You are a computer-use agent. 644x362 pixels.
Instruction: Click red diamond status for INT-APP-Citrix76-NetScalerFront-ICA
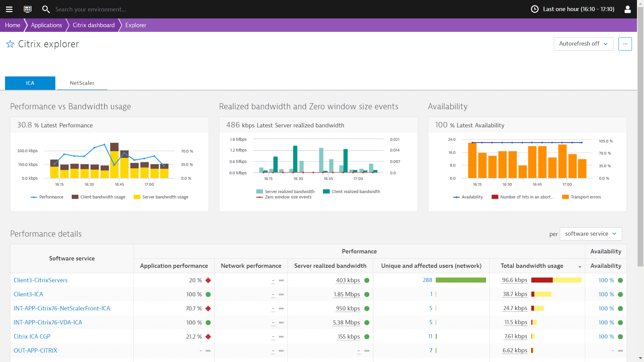(x=208, y=308)
